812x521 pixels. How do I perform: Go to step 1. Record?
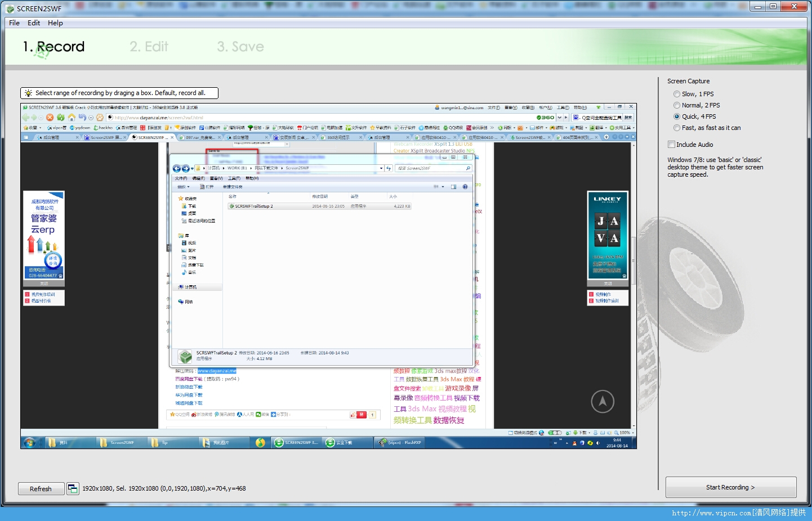pos(53,47)
